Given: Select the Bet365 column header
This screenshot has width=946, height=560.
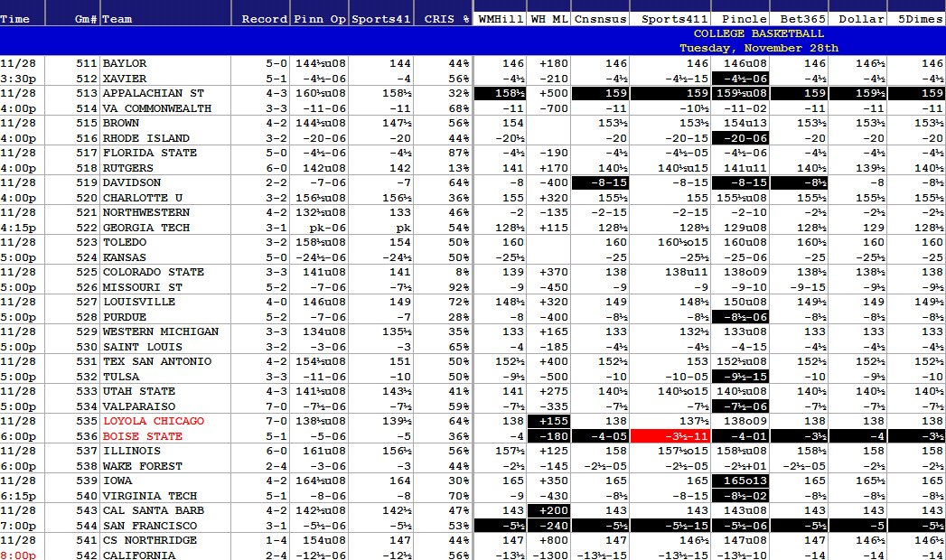Looking at the screenshot, I should click(799, 19).
